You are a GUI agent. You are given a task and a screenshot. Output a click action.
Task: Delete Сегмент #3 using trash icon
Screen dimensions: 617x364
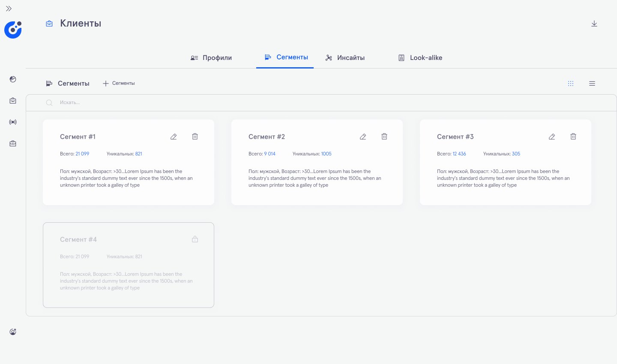tap(573, 136)
